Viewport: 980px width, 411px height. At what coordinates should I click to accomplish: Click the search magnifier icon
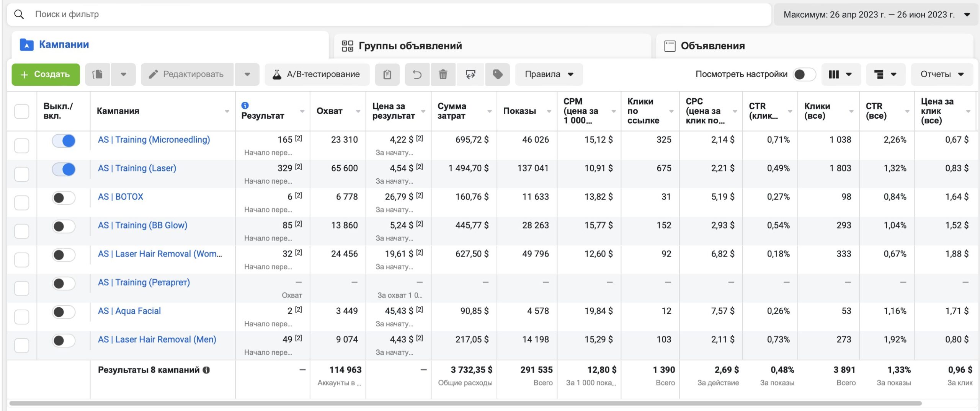(x=19, y=15)
